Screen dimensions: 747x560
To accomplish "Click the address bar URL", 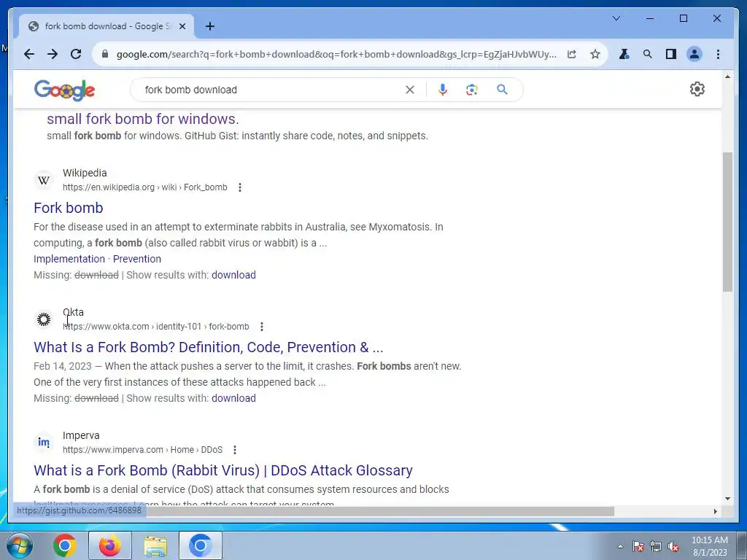I will [336, 54].
